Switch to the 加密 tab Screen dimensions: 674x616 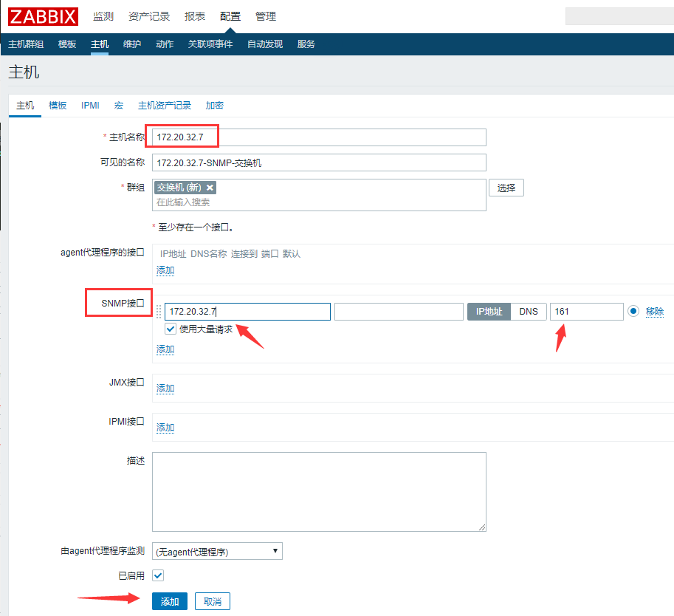click(x=215, y=106)
